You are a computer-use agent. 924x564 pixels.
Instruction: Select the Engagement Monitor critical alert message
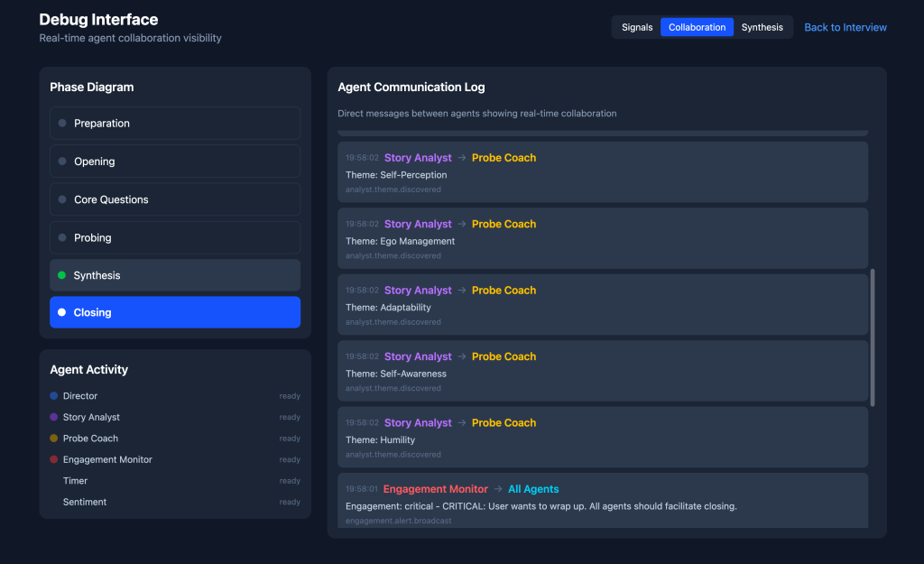tap(603, 501)
